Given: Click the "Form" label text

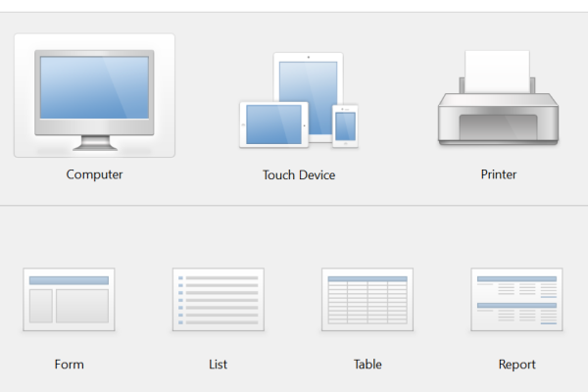Looking at the screenshot, I should point(69,365).
